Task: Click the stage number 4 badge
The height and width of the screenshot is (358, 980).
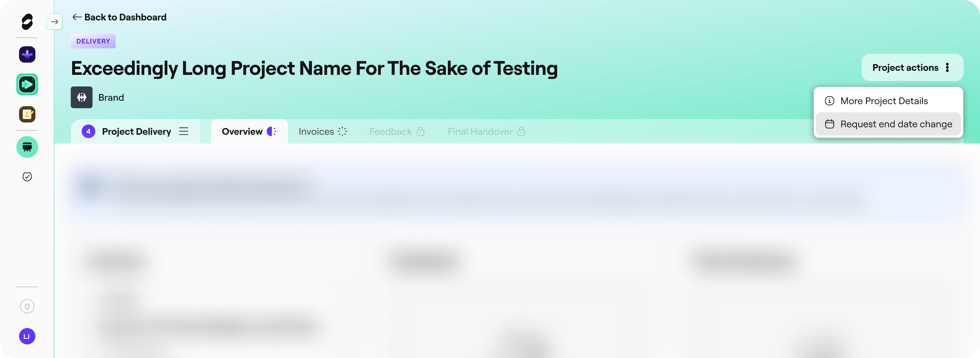Action: (x=88, y=131)
